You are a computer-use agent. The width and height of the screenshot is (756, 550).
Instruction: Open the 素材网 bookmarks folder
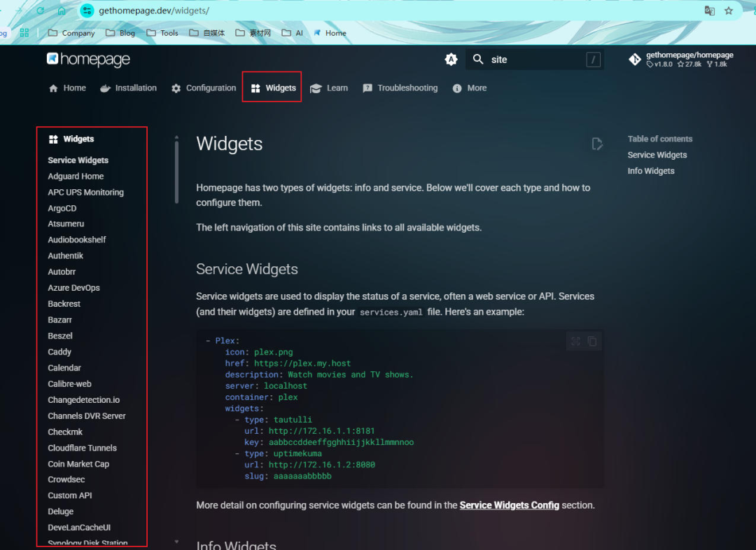click(x=253, y=33)
